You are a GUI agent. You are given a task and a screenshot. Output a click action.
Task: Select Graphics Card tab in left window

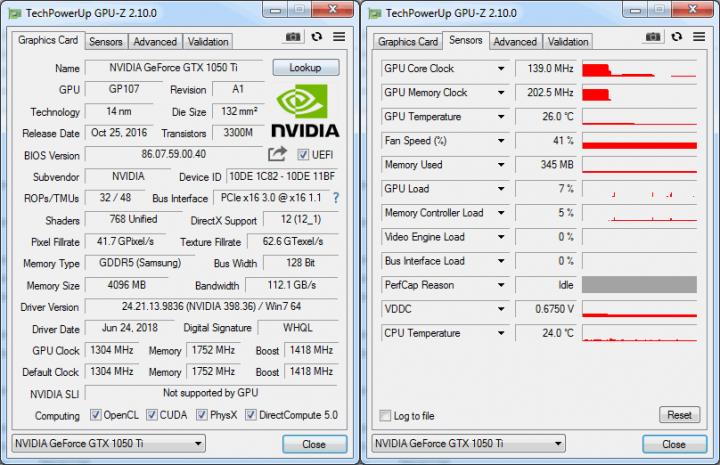pyautogui.click(x=48, y=40)
